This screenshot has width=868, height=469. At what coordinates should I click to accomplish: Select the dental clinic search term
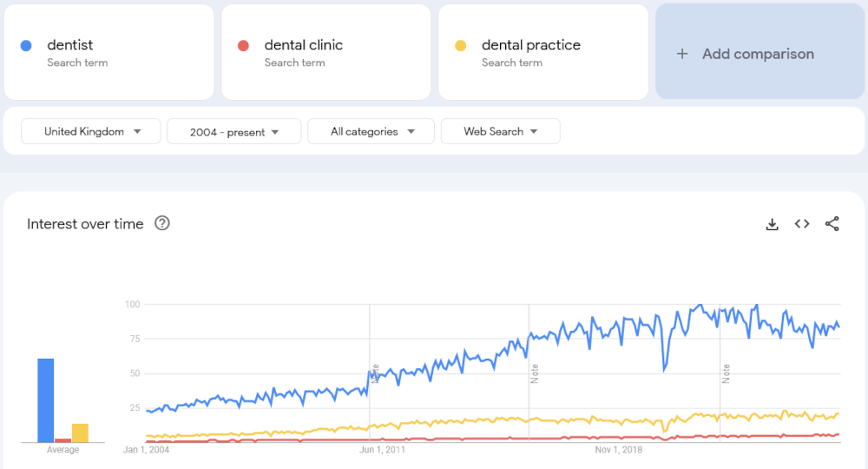(x=303, y=45)
